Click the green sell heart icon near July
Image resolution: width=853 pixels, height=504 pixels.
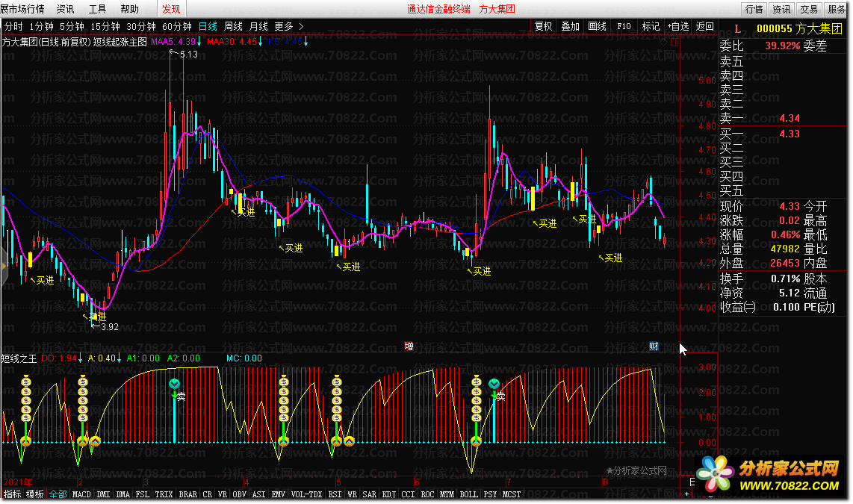494,384
